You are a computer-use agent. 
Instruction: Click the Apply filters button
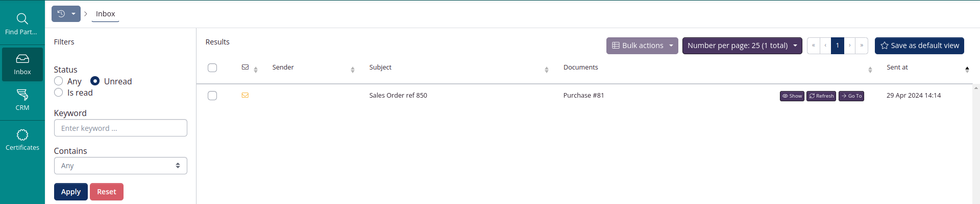point(71,192)
